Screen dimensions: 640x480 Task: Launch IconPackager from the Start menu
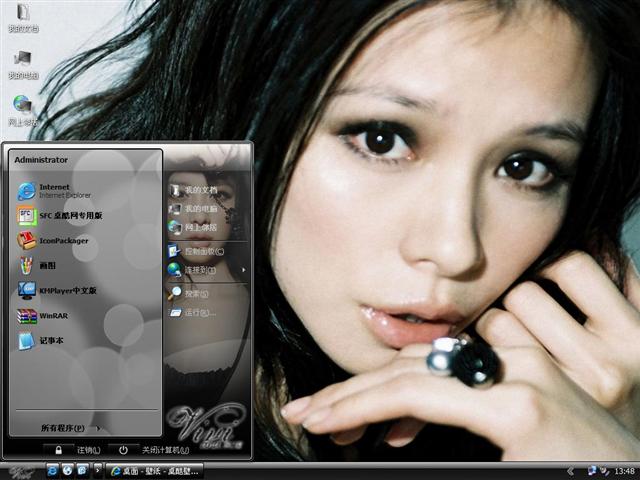pos(52,240)
